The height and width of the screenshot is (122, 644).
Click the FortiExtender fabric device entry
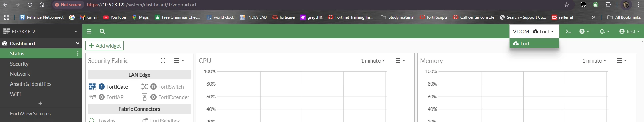165,97
